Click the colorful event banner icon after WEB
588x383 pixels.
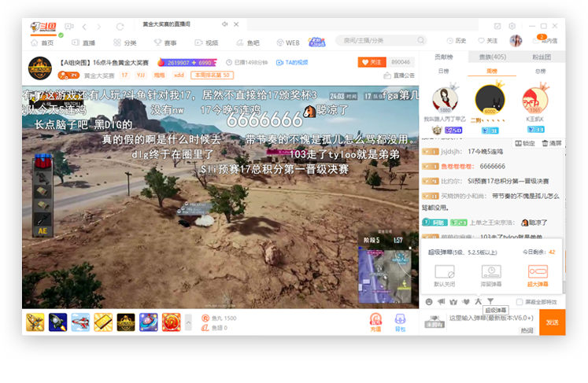[317, 42]
